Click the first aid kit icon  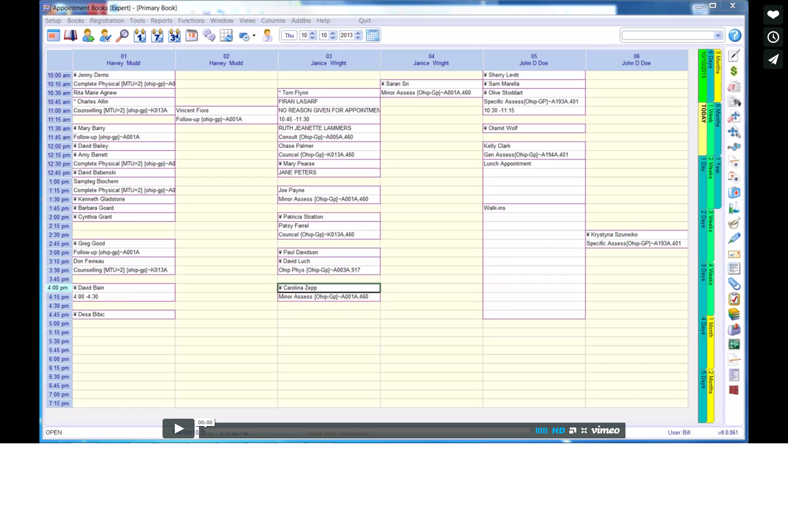(734, 193)
